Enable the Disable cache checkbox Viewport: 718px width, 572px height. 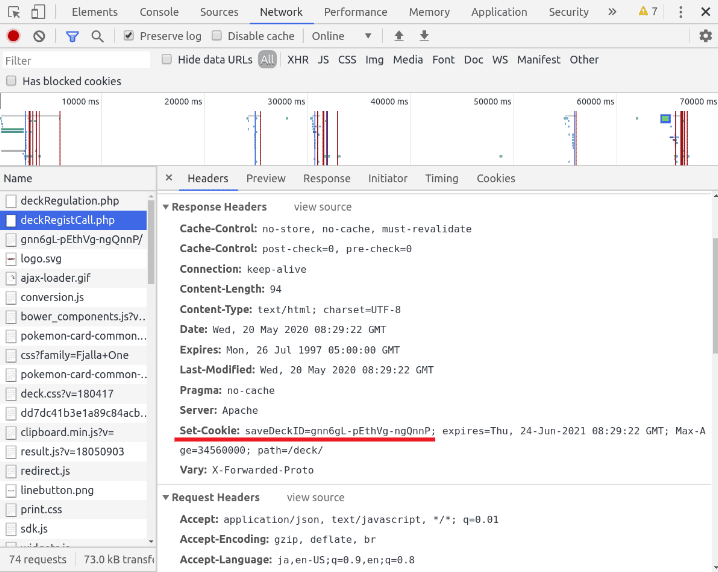coord(217,35)
